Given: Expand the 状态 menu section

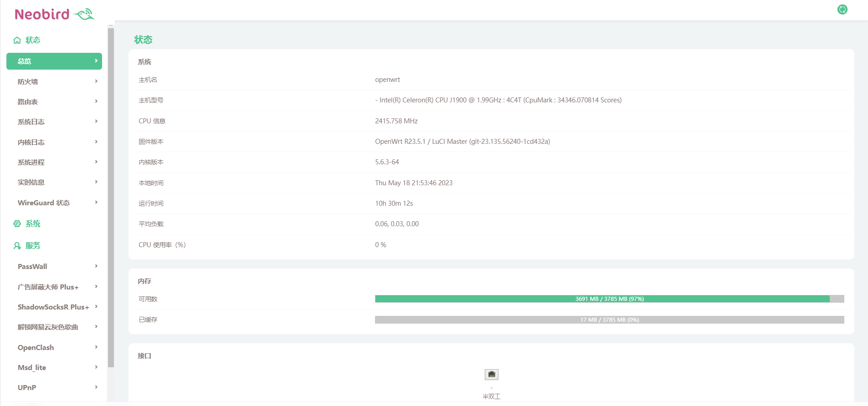Looking at the screenshot, I should click(x=33, y=40).
